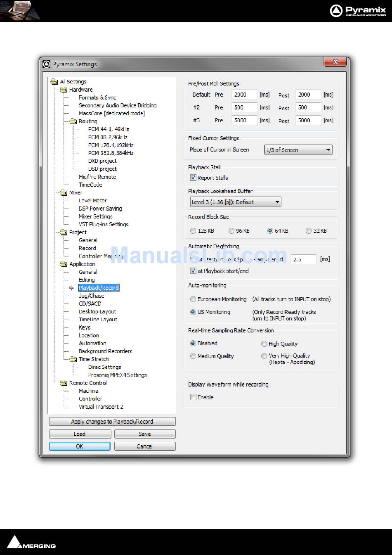Click the Default Post roll field
The image size is (392, 555).
[308, 95]
